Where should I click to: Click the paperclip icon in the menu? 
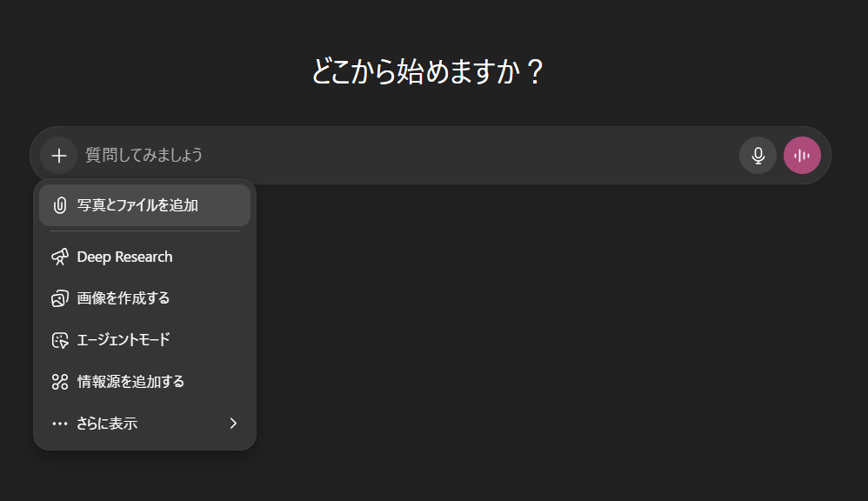(x=60, y=205)
